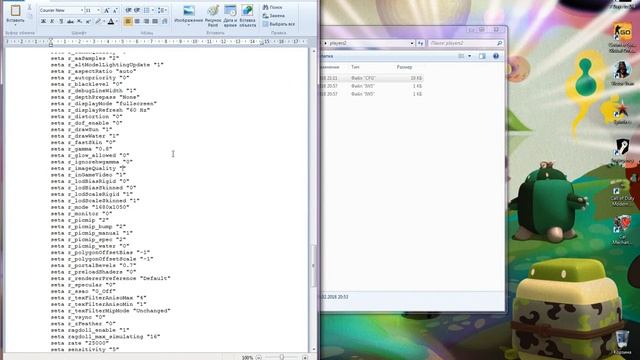The height and width of the screenshot is (360, 640).
Task: Click the zoom slider in WordPad status bar
Action: coord(282,357)
